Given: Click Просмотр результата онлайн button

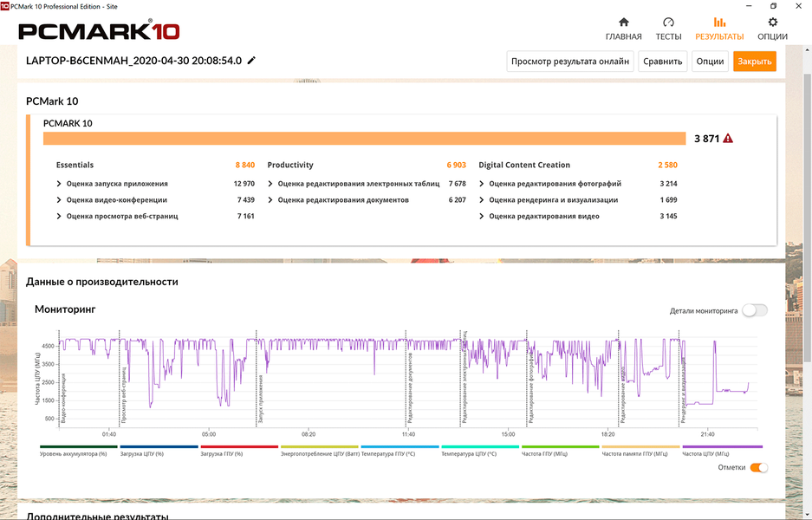Looking at the screenshot, I should pos(569,62).
